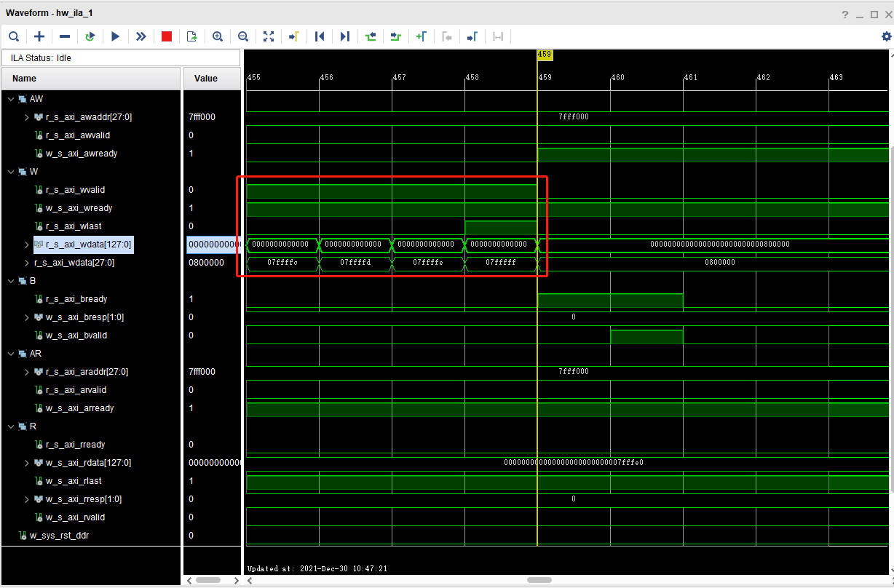Open help via the question mark

point(844,12)
